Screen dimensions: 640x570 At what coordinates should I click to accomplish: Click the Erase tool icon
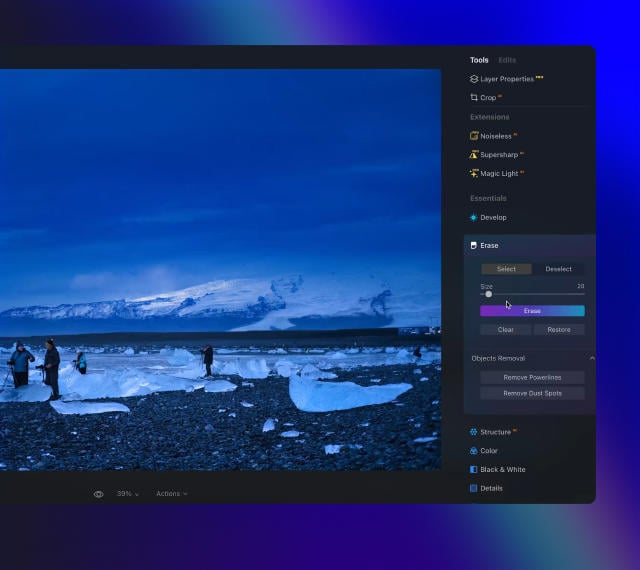pos(473,245)
